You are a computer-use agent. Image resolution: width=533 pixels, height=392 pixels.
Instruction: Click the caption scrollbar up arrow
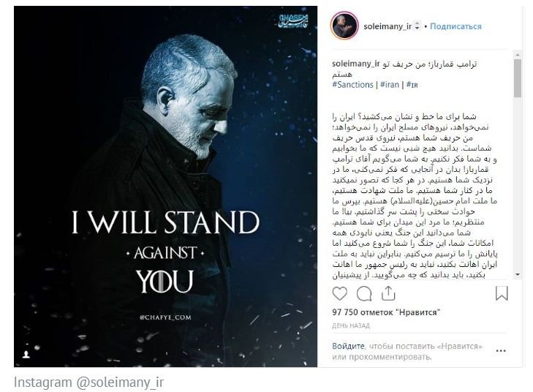click(x=518, y=54)
